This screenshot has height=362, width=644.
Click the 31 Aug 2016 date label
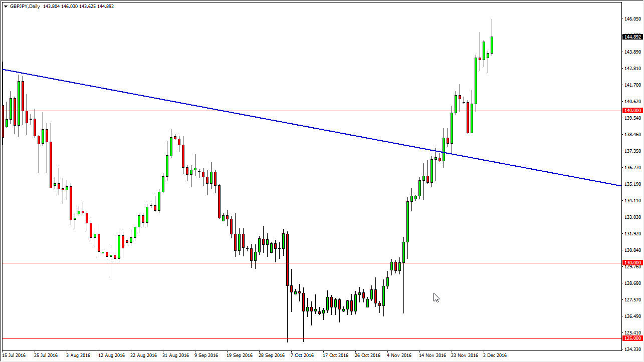(x=174, y=355)
